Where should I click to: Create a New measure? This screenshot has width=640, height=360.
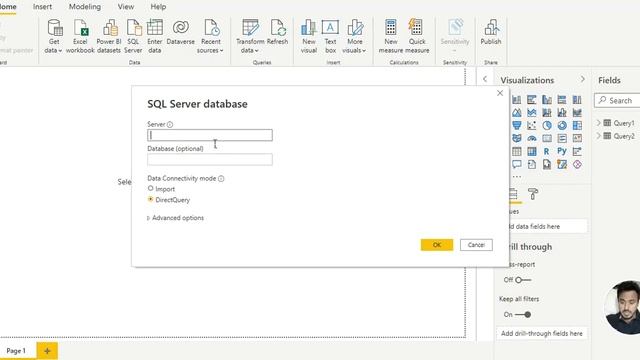[x=391, y=36]
